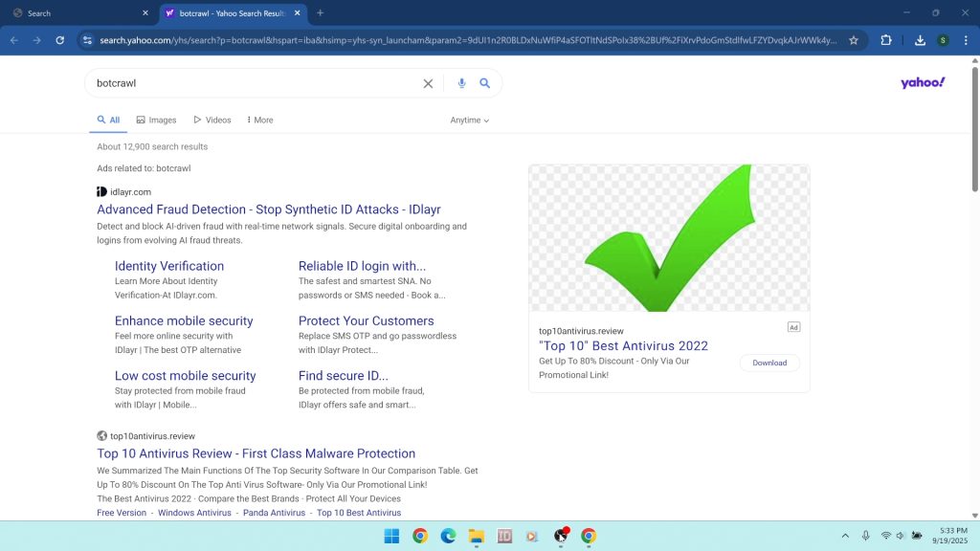The image size is (980, 551).
Task: Close the Search tab
Action: coord(145,12)
